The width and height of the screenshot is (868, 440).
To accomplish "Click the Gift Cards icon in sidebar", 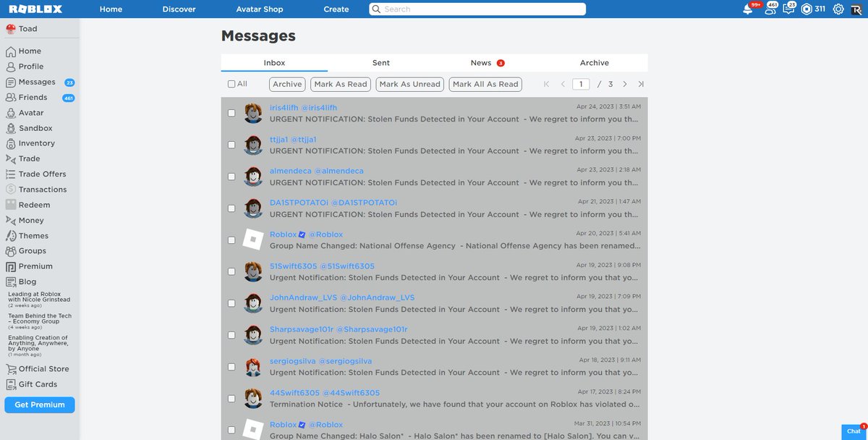I will [11, 384].
